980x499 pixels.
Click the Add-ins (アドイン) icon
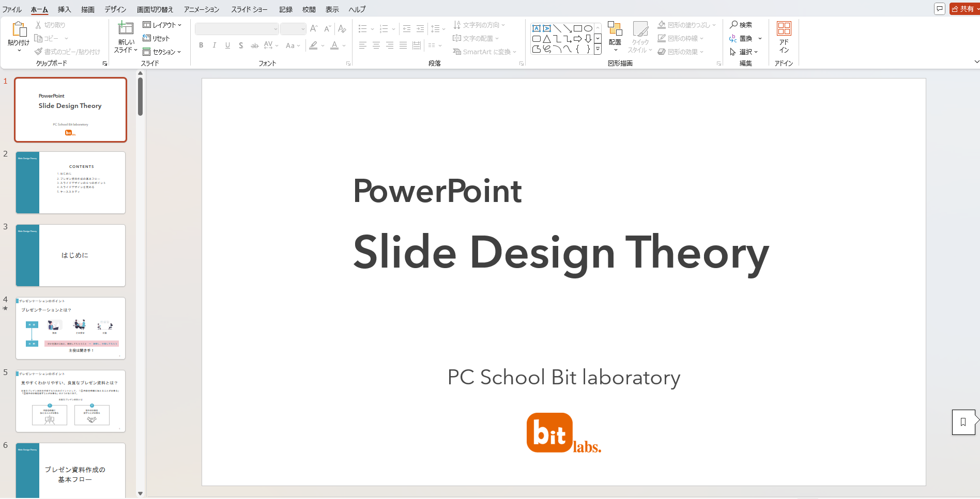pyautogui.click(x=784, y=29)
